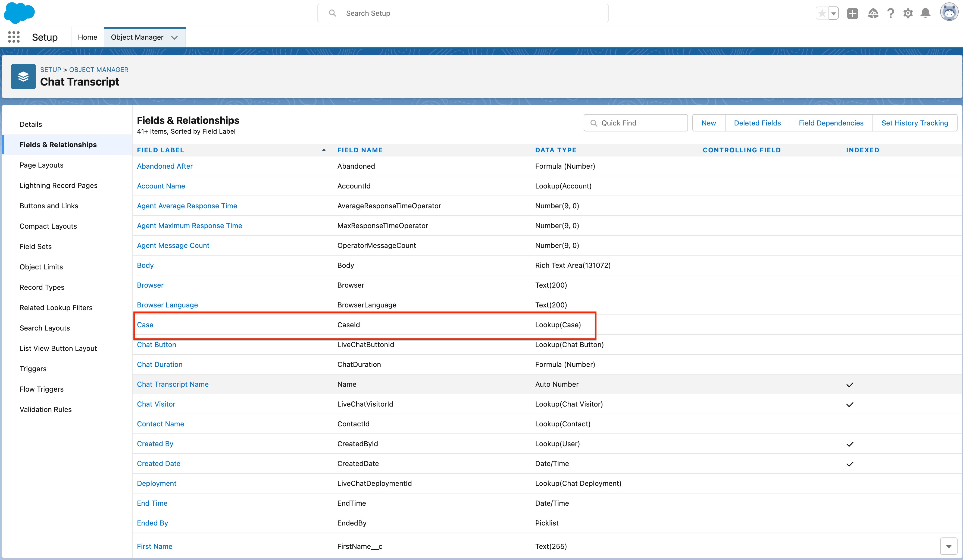Click Set History Tracking button
Screen dimensions: 963x560
[x=914, y=123]
